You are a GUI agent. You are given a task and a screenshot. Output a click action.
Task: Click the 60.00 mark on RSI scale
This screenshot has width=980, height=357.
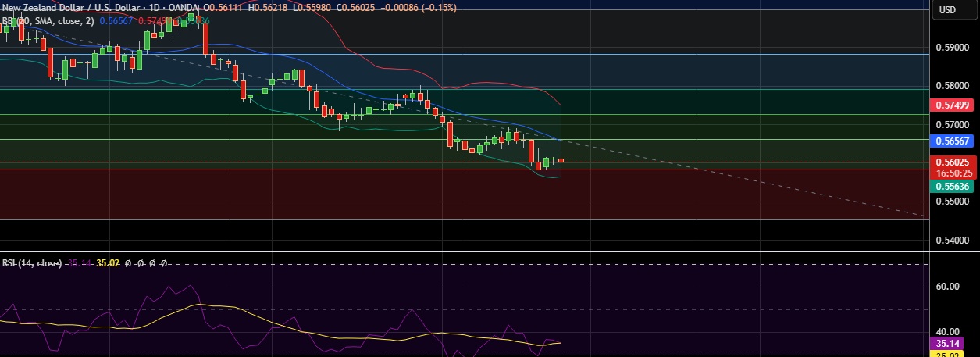(946, 287)
